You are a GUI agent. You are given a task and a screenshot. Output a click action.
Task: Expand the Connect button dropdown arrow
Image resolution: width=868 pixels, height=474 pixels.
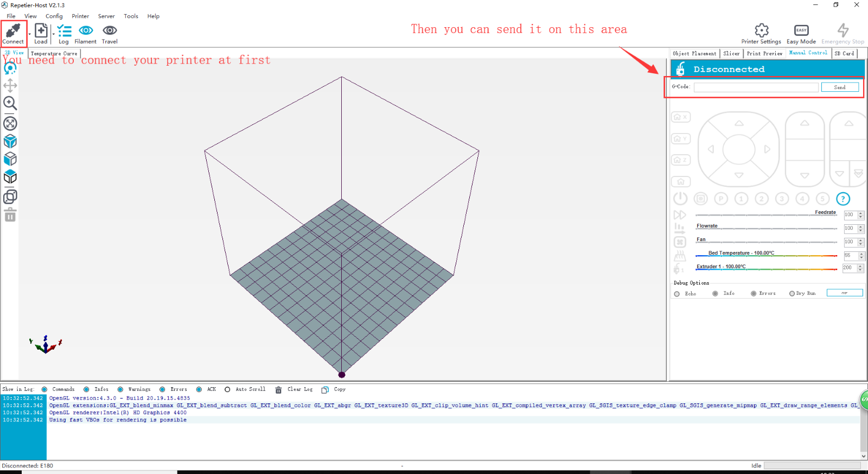click(x=29, y=34)
